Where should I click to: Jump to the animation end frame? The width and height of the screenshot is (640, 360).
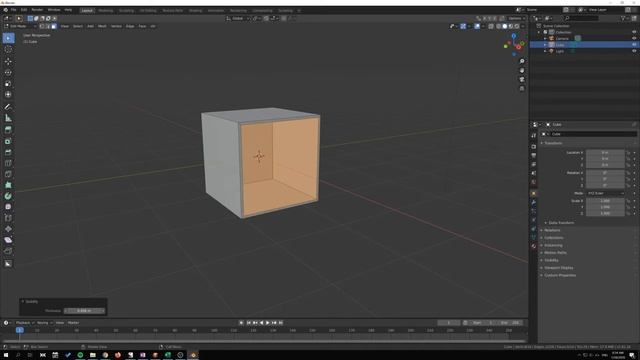(x=281, y=323)
